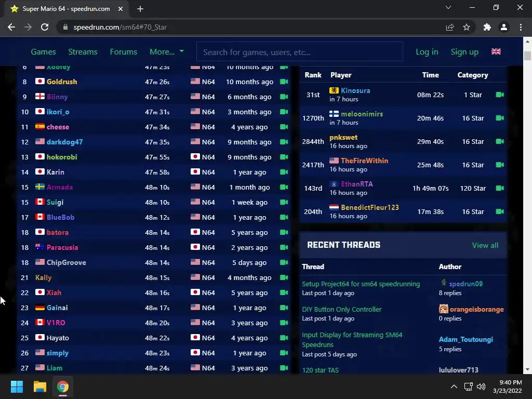Click the share this page icon
This screenshot has height=399, width=532.
click(450, 27)
